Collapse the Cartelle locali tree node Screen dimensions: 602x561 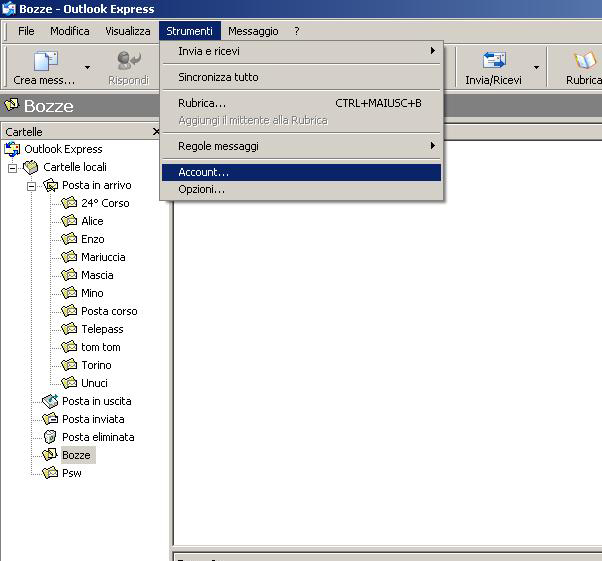(13, 168)
